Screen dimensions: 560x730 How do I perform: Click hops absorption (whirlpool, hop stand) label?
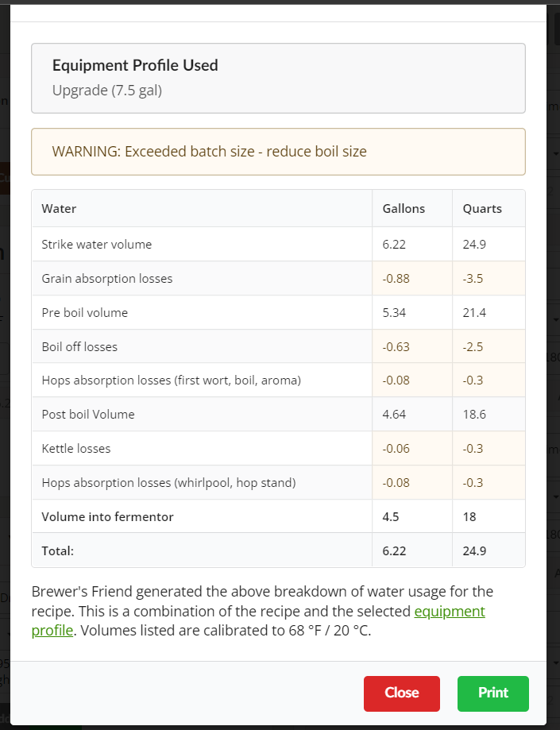click(168, 483)
